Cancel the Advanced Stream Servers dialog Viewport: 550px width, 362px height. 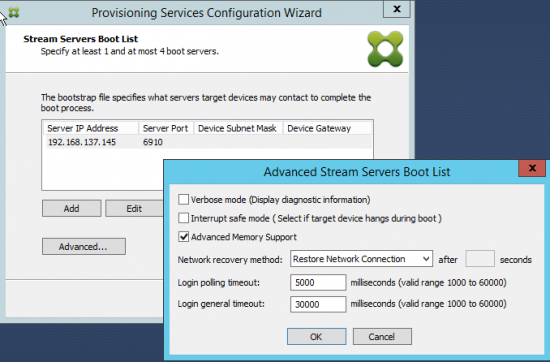coord(382,337)
